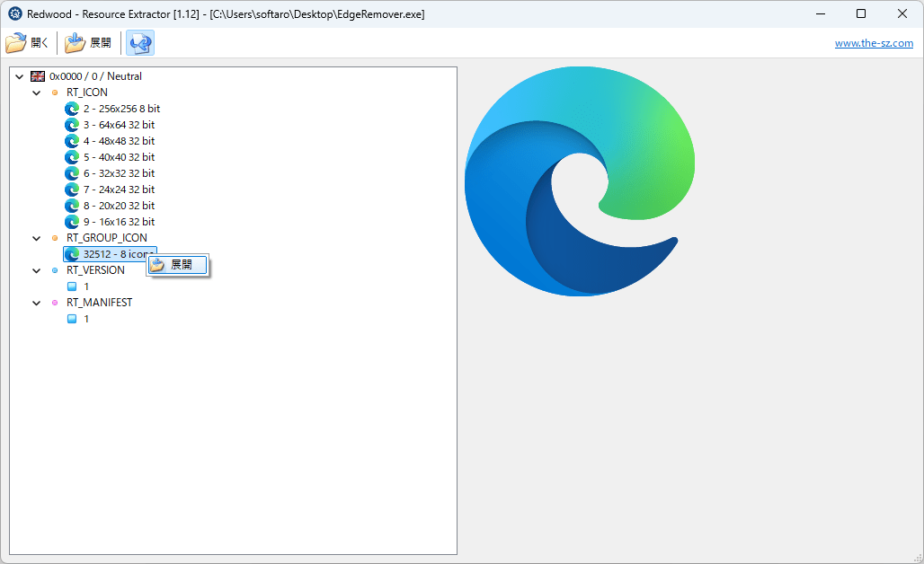Select the 32512 - 8 icons entry
This screenshot has width=924, height=564.
(111, 254)
